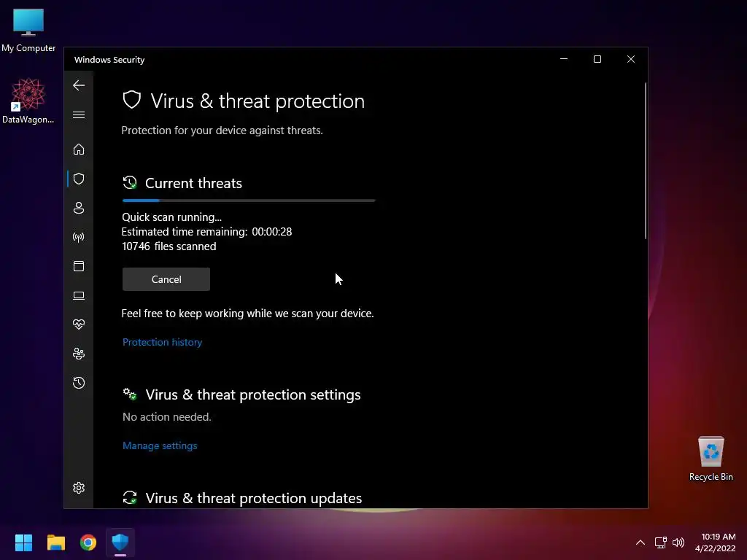This screenshot has width=747, height=560.
Task: Open the volume tray icon
Action: tap(678, 542)
